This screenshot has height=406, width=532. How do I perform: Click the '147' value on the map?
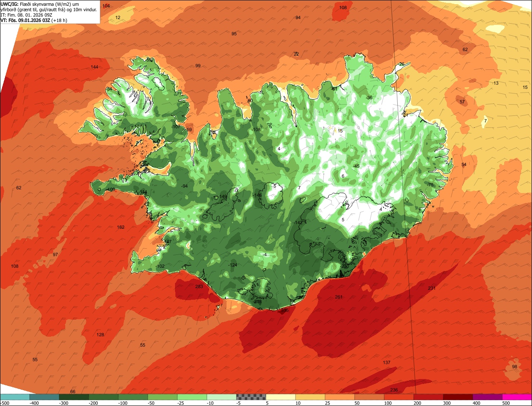168,242
